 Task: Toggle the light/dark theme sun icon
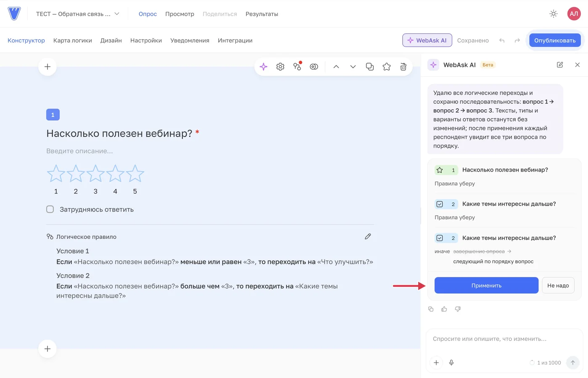[554, 14]
